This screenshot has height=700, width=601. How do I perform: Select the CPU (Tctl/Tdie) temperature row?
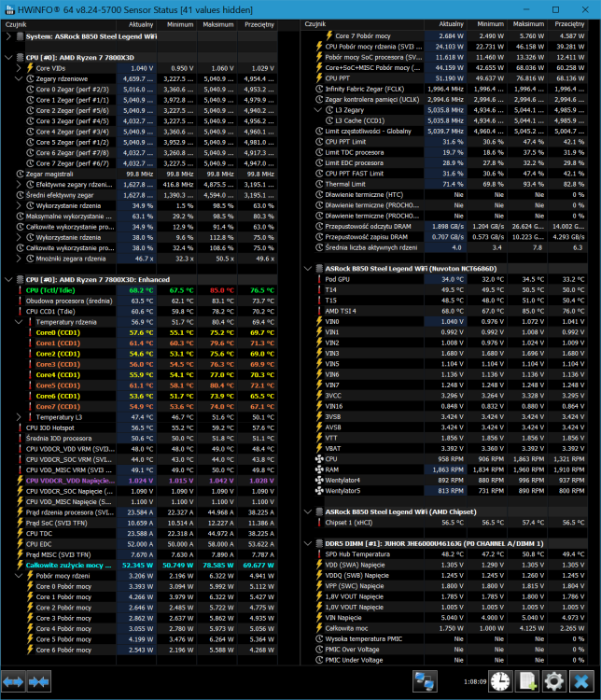[139, 290]
